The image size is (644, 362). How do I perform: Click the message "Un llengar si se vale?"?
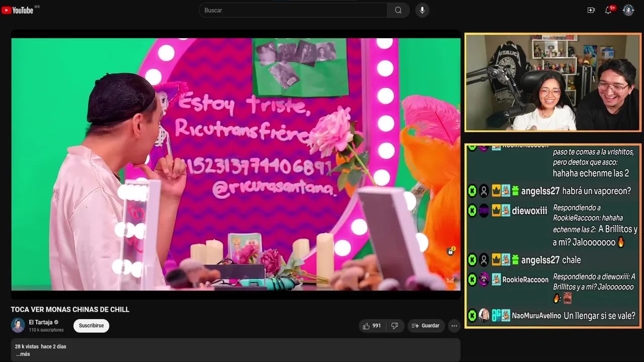(600, 316)
